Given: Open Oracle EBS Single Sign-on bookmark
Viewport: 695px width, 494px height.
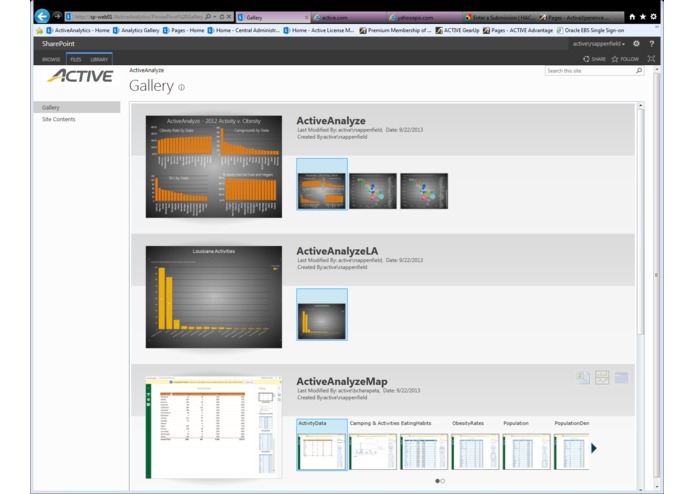Looking at the screenshot, I should pos(590,31).
